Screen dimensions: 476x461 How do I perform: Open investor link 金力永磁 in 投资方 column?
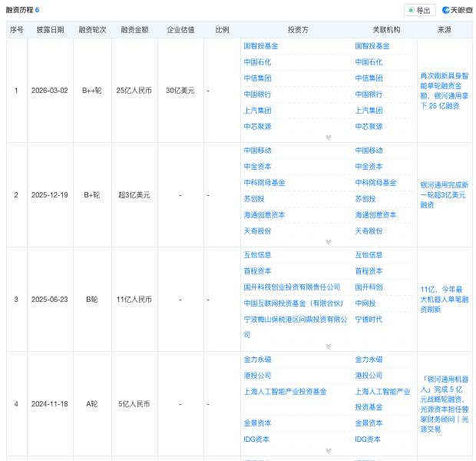coord(257,360)
